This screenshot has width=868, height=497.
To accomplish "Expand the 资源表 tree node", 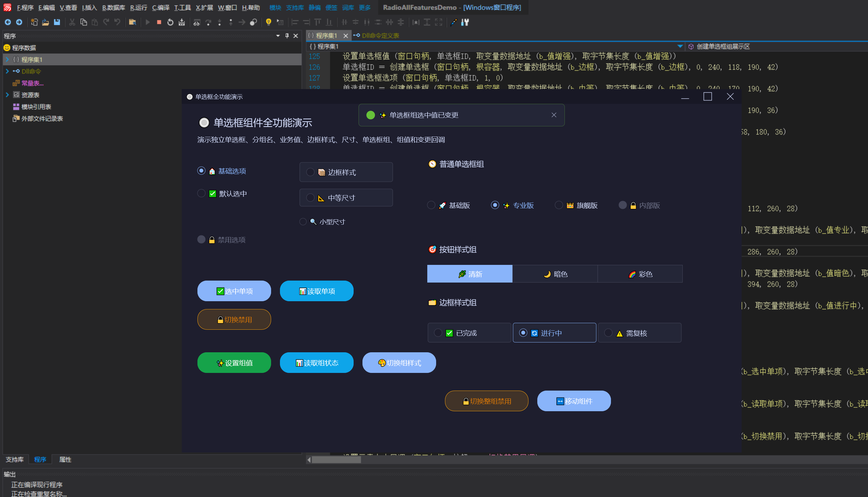I will click(7, 95).
